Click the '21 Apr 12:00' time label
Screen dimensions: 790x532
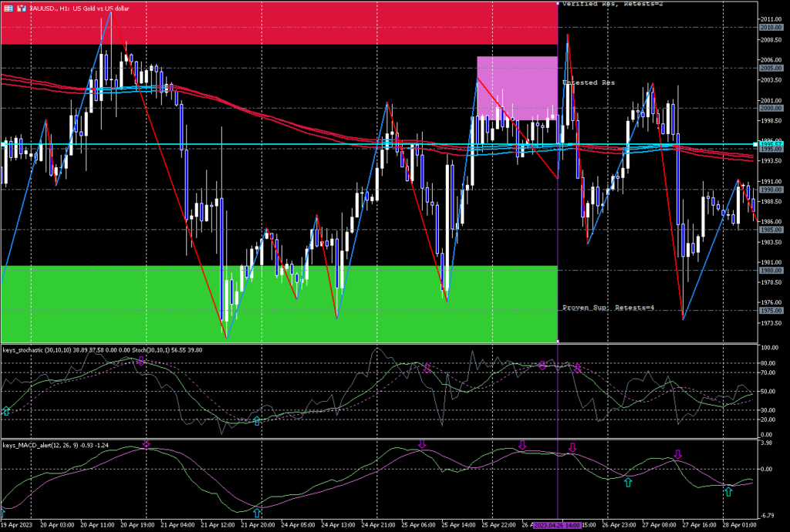pyautogui.click(x=218, y=525)
